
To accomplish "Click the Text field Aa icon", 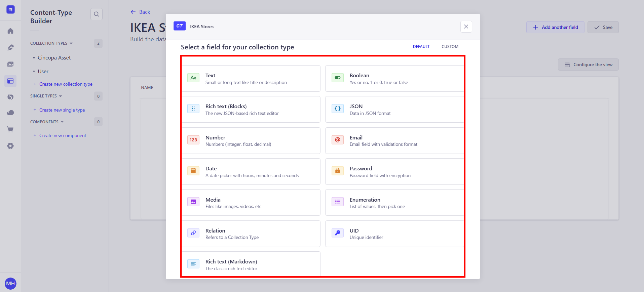I will [193, 78].
